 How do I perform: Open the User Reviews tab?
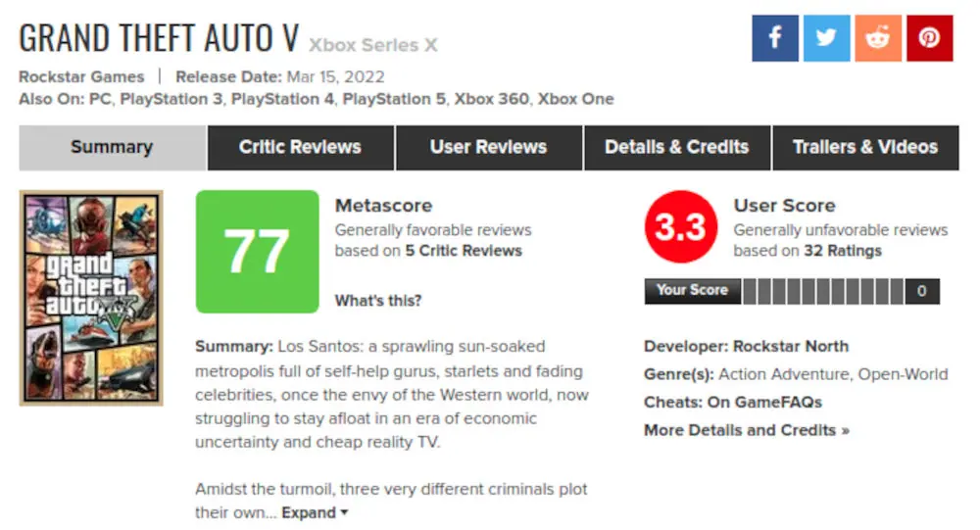(x=488, y=148)
